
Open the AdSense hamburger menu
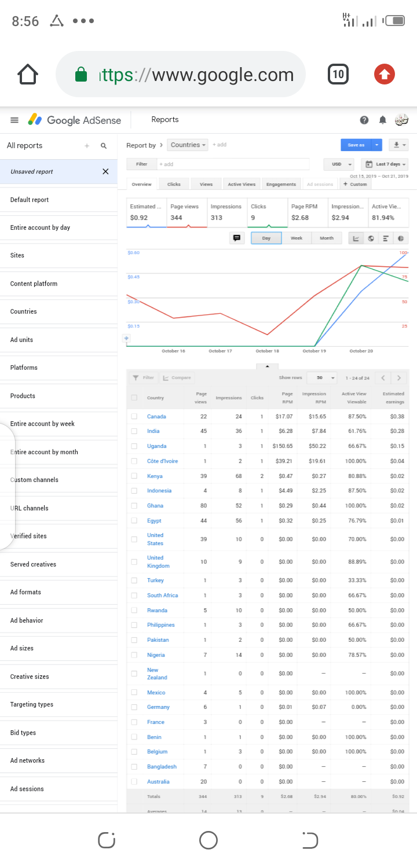(x=14, y=120)
